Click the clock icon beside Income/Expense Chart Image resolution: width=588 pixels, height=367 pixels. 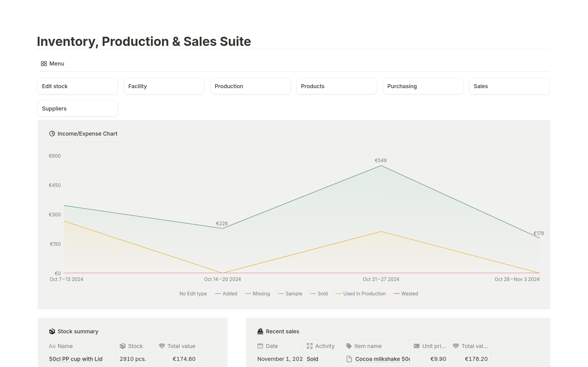coord(52,133)
